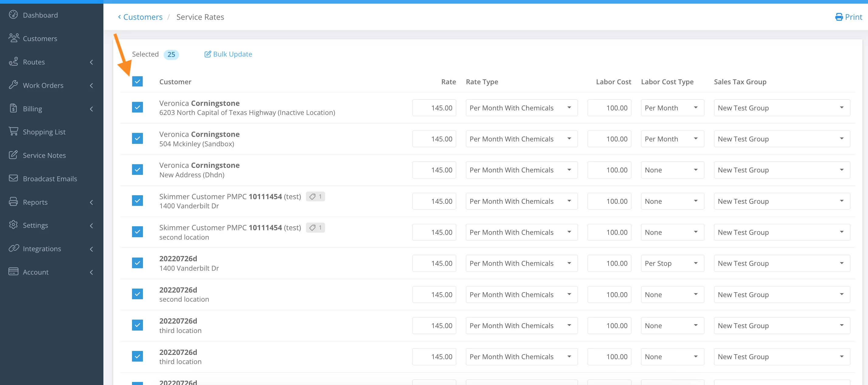Image resolution: width=868 pixels, height=385 pixels.
Task: Click the Print printer icon
Action: [839, 17]
